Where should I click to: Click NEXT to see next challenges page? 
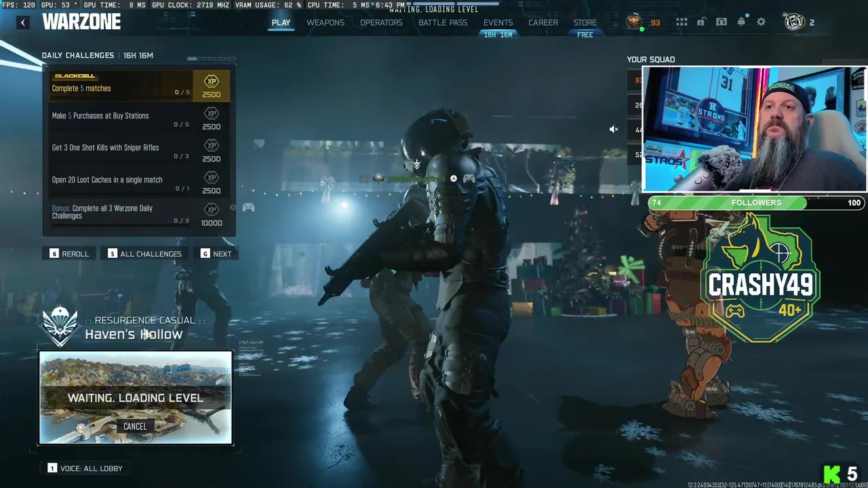coord(216,253)
